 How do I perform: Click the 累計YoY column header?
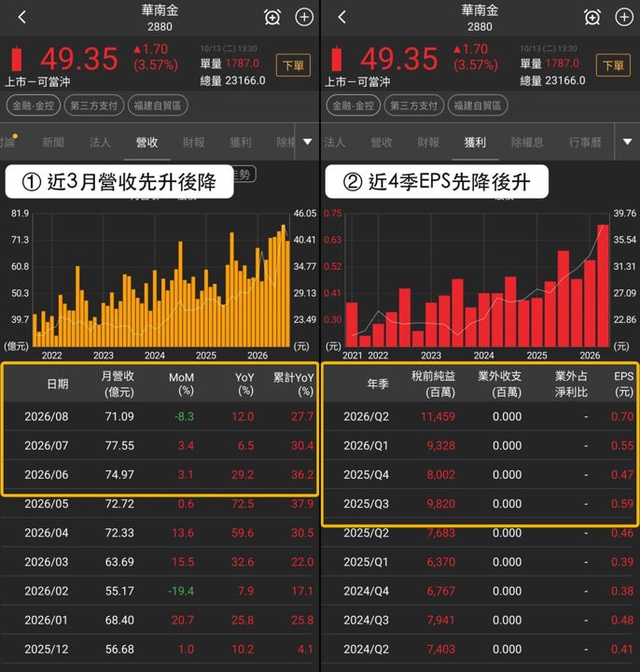tap(294, 384)
